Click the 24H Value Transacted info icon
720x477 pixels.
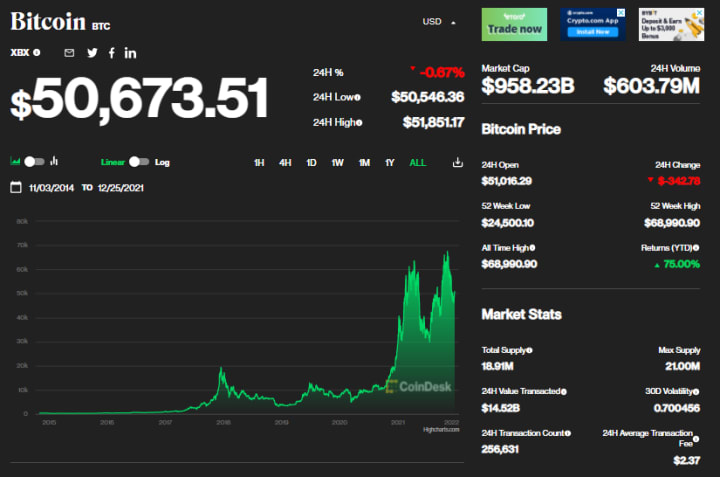click(563, 392)
